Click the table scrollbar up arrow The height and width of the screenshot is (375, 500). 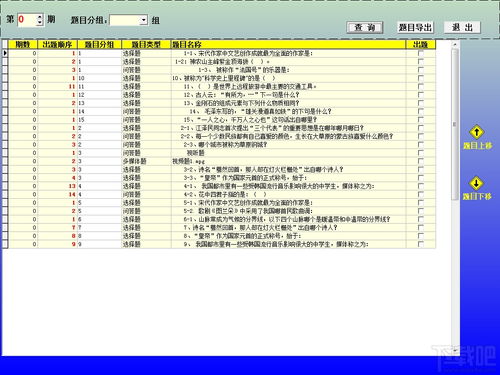[x=455, y=44]
